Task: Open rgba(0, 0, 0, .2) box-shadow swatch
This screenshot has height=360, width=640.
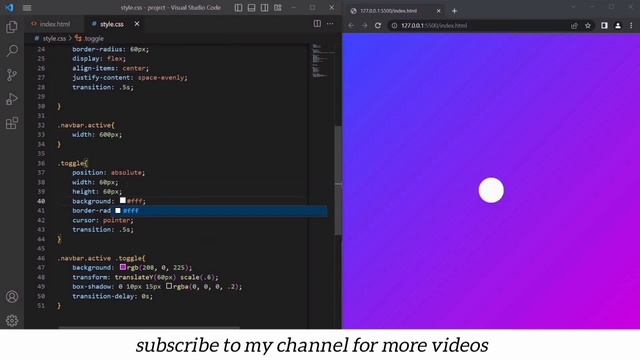Action: coord(169,286)
